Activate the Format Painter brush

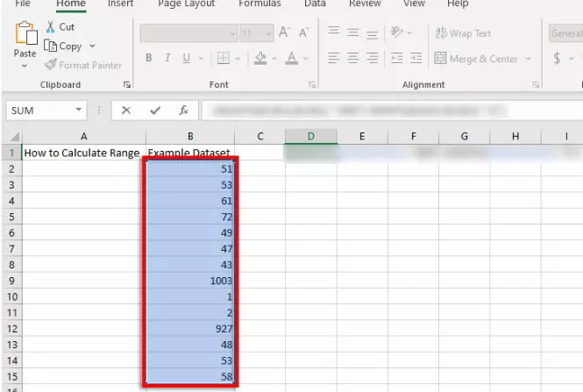(x=51, y=64)
